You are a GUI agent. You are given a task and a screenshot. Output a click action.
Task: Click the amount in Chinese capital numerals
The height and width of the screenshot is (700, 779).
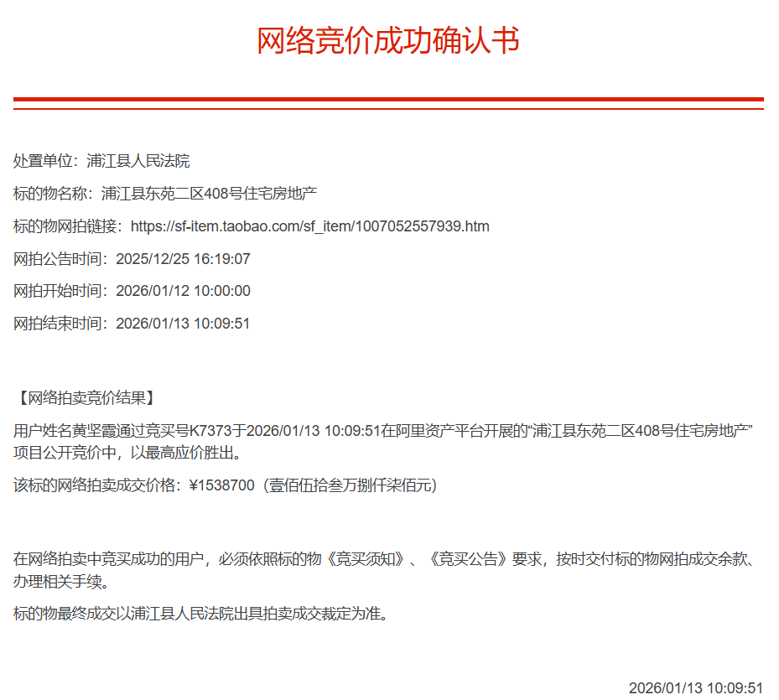point(352,485)
